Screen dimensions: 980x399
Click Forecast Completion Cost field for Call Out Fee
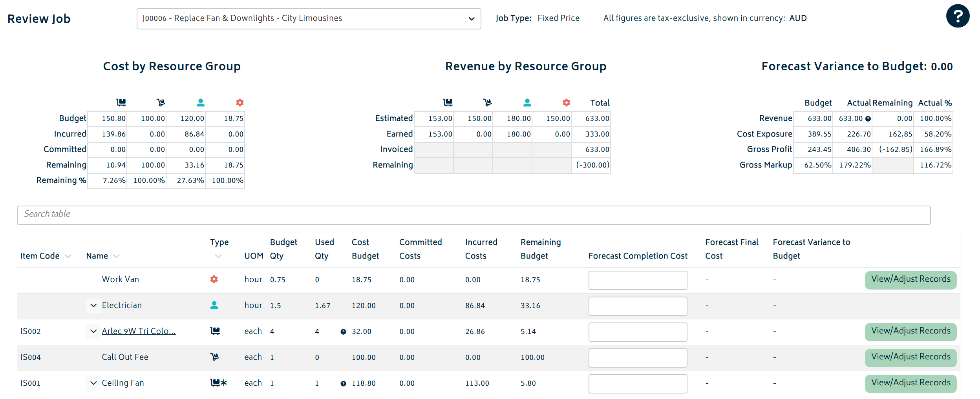[x=638, y=358]
